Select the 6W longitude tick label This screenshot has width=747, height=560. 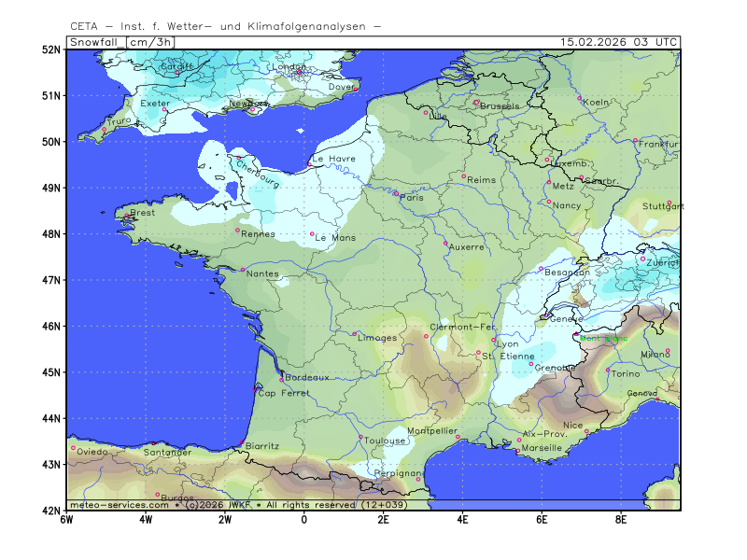(x=66, y=519)
